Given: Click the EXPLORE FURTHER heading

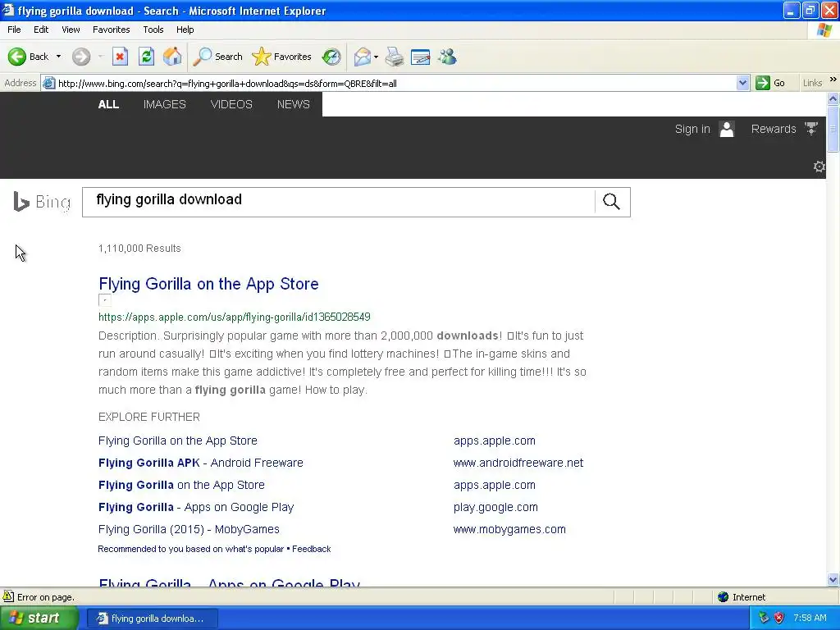Looking at the screenshot, I should (x=149, y=417).
